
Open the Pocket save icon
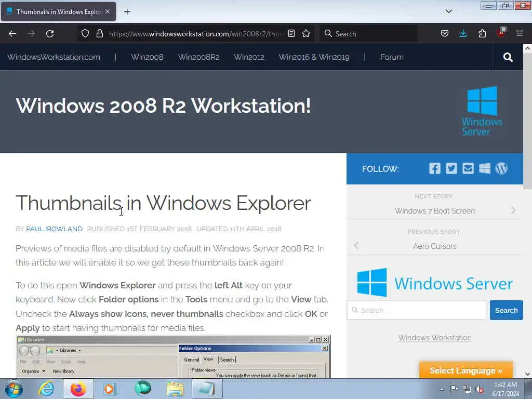point(445,33)
